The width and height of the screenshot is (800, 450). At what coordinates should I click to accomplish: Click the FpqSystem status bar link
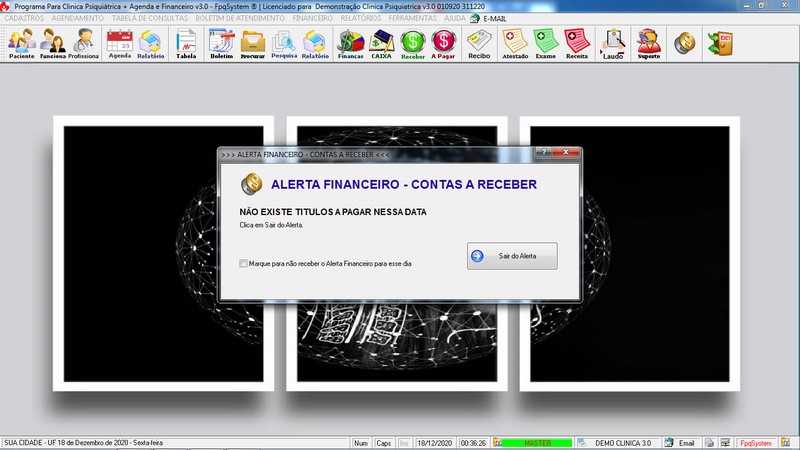pyautogui.click(x=756, y=443)
